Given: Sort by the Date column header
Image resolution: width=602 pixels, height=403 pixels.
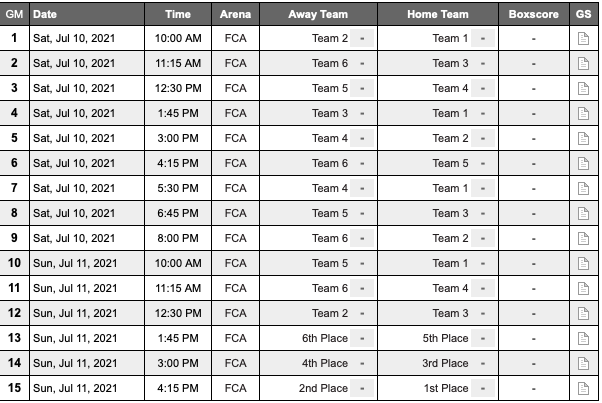Looking at the screenshot, I should pos(45,14).
